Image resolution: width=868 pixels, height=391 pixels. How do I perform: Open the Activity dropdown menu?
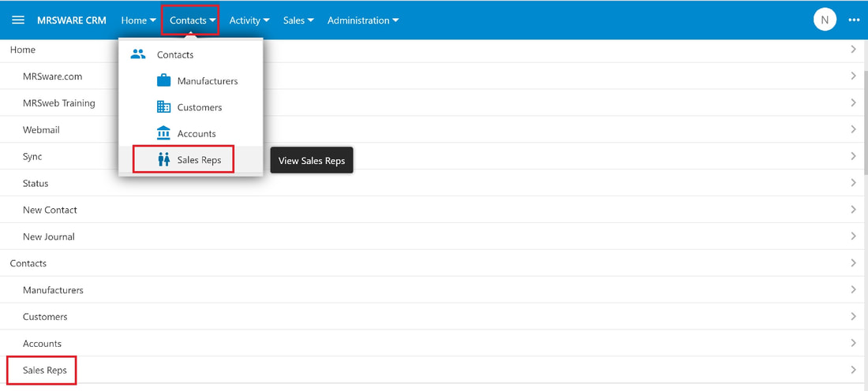coord(249,20)
